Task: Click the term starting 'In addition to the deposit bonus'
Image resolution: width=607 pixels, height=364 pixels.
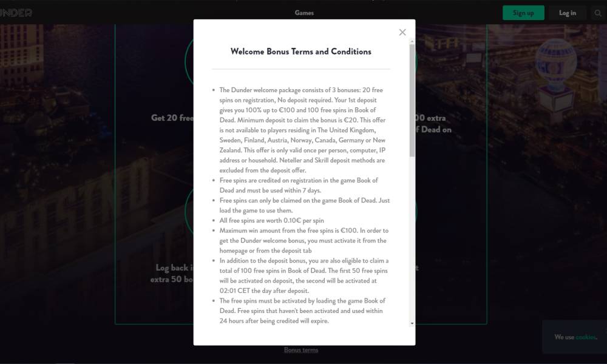Action: [304, 276]
